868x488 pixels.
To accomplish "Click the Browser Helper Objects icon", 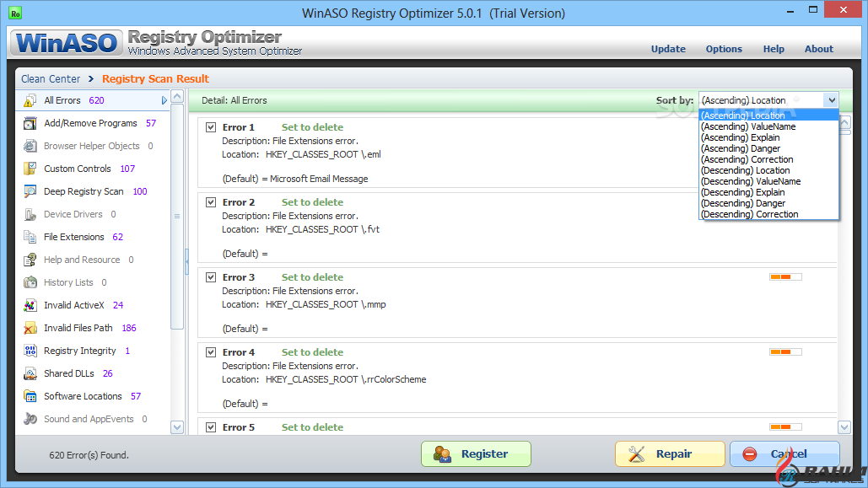I will pyautogui.click(x=30, y=146).
